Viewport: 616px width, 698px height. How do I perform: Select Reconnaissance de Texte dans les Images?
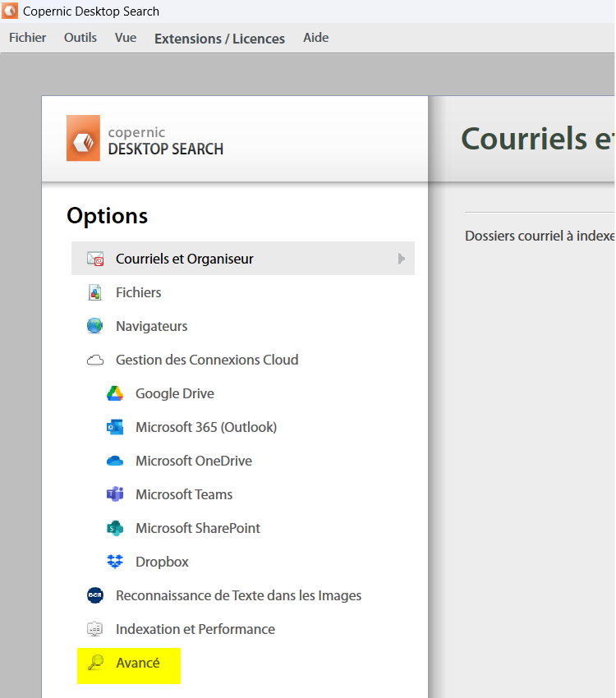(x=238, y=595)
